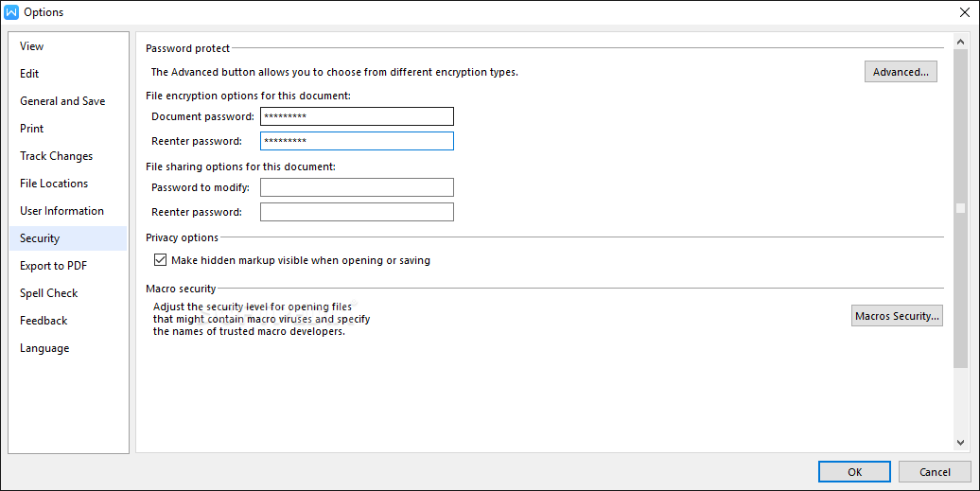Click the vertical scrollbar thumb

pyautogui.click(x=961, y=209)
